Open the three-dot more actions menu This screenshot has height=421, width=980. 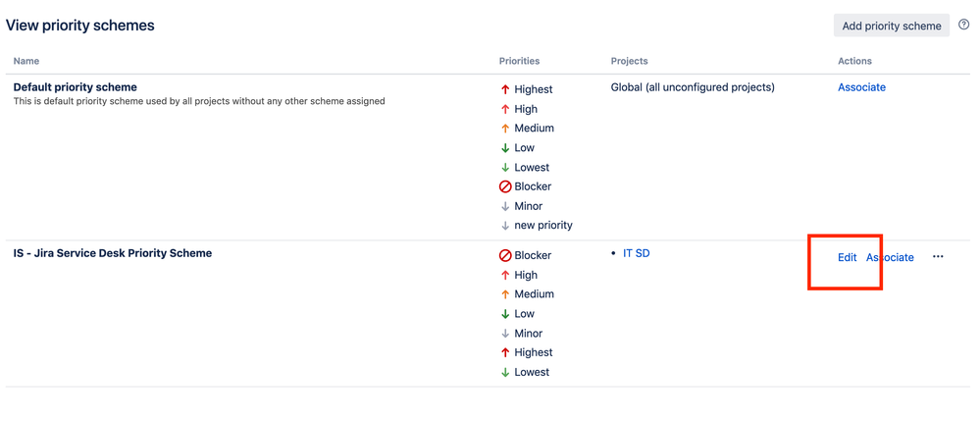(x=938, y=256)
